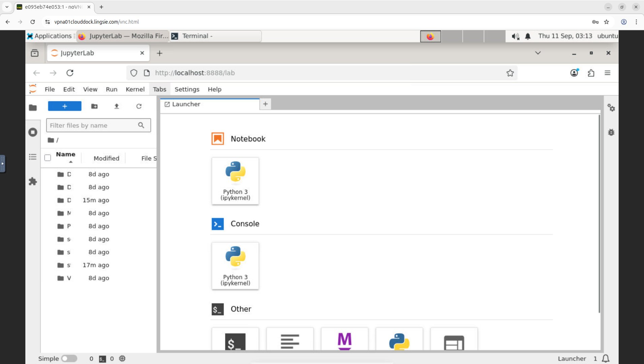Toggle Simple mode in the status bar
This screenshot has width=644, height=364.
[x=70, y=358]
